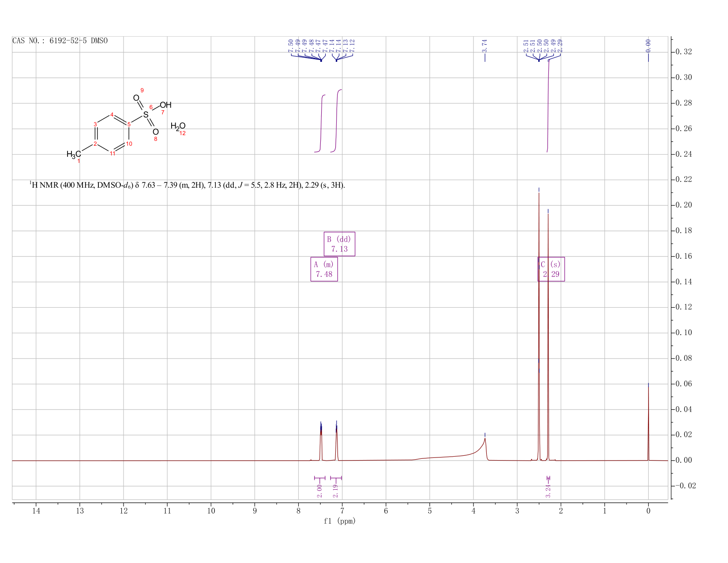Click the CAS NO. 6192-52-5 DMSO header text
The width and height of the screenshot is (728, 563).
60,41
